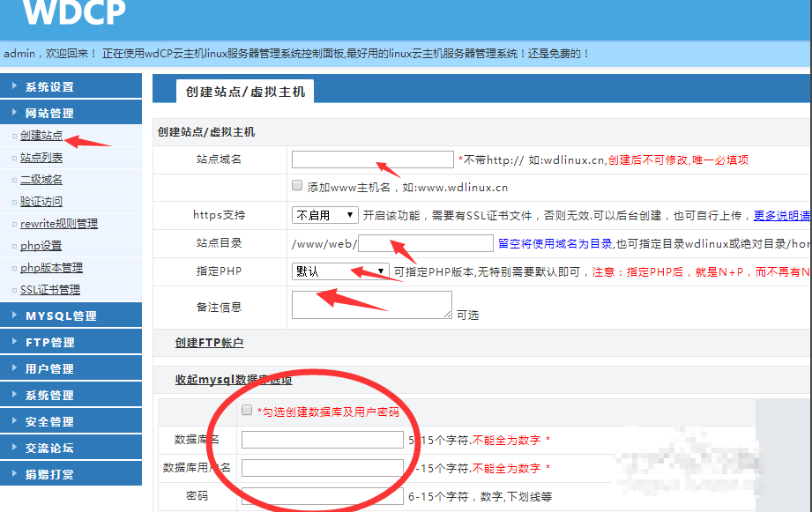Click the 站点域名 input field

click(x=372, y=160)
